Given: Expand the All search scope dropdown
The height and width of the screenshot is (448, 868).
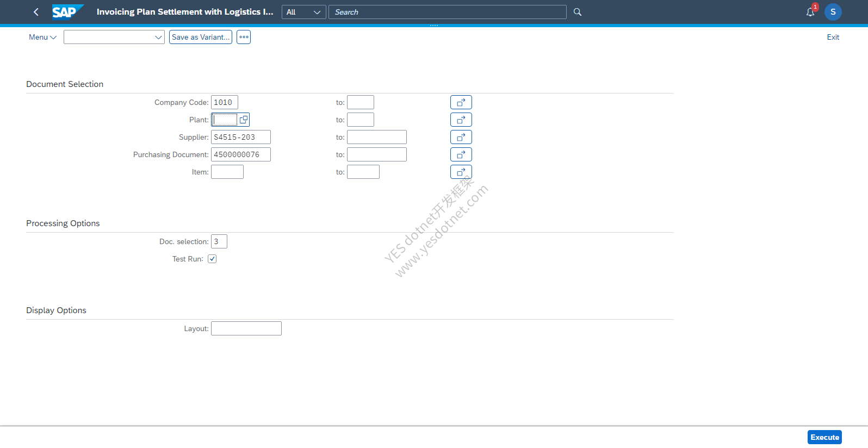Looking at the screenshot, I should tap(304, 12).
